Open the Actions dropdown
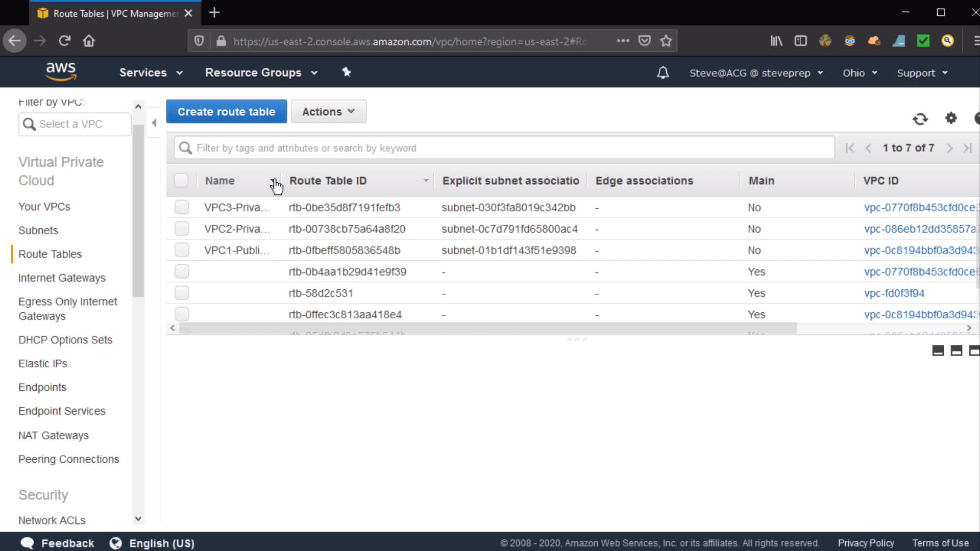Image resolution: width=980 pixels, height=551 pixels. tap(328, 112)
